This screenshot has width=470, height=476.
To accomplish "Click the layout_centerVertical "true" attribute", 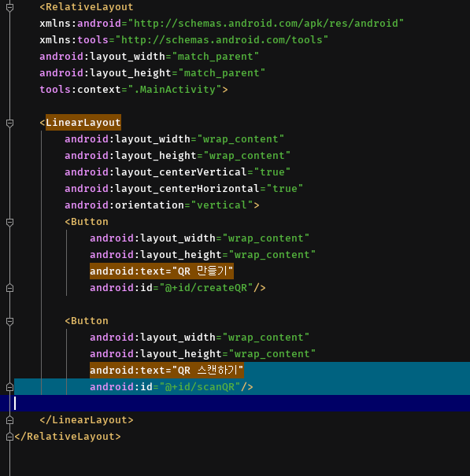I will pos(177,172).
